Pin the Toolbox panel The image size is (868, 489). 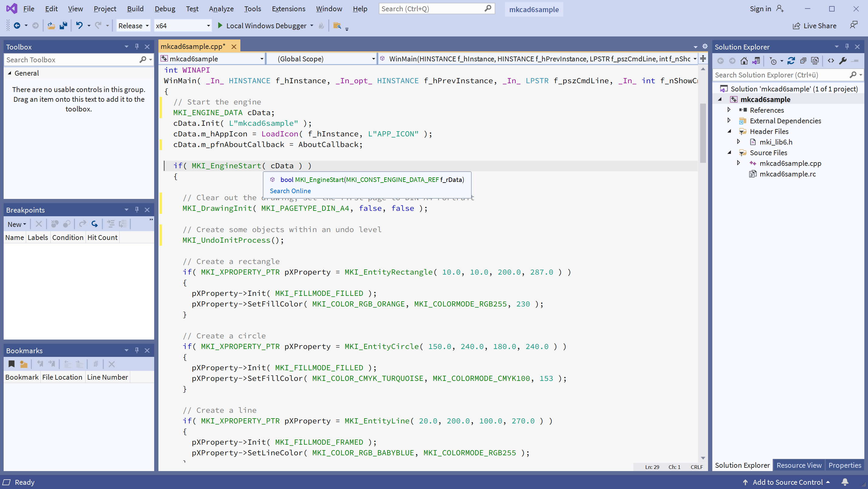(137, 46)
